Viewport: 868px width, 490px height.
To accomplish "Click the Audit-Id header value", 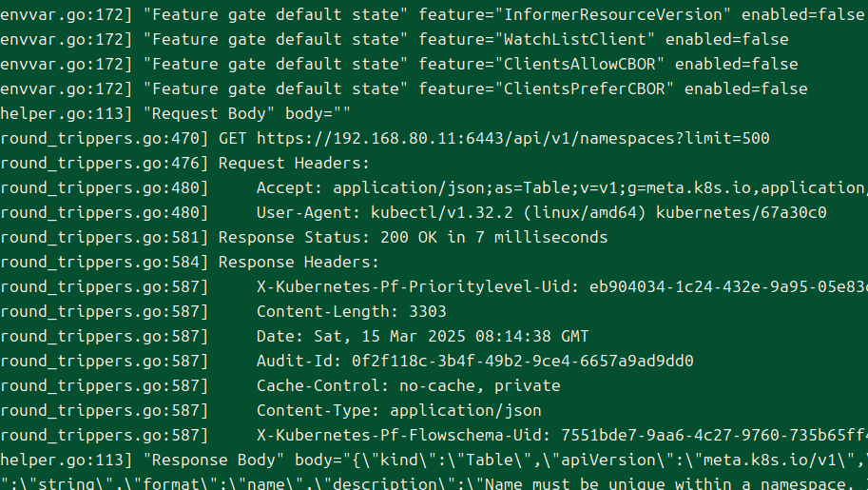I will (x=523, y=361).
